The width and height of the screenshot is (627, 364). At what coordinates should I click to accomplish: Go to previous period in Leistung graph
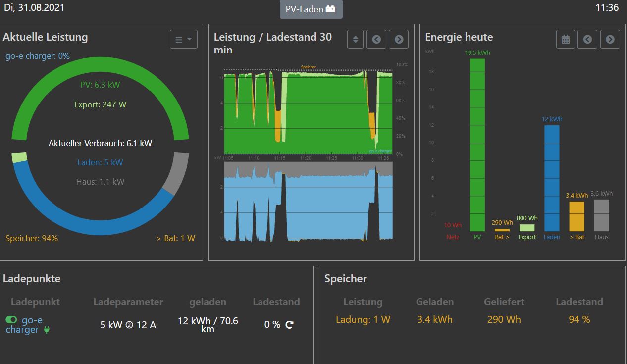point(376,39)
